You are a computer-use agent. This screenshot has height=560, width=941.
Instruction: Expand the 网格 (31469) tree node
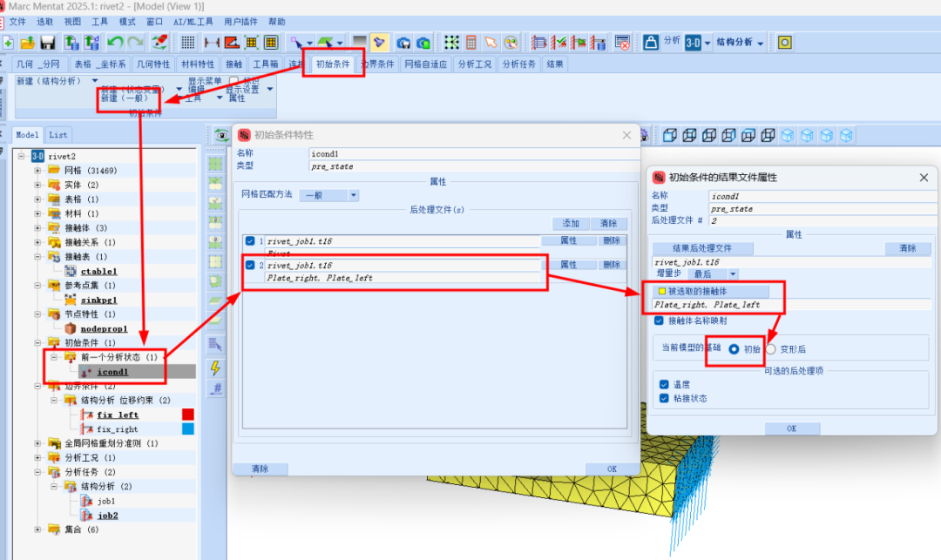38,171
